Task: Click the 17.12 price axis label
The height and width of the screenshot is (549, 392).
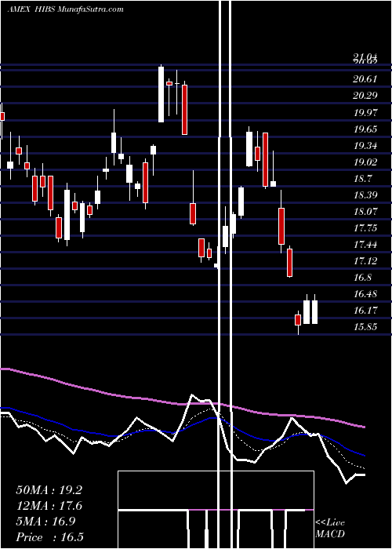Action: (365, 261)
